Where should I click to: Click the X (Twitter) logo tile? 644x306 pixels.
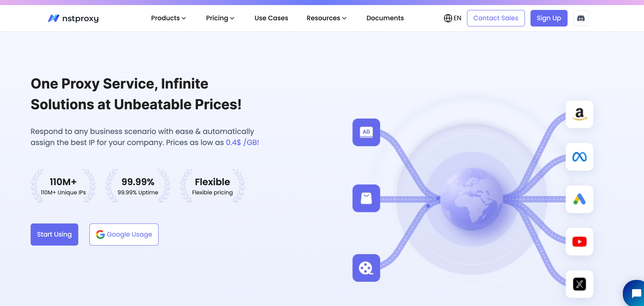tap(579, 284)
